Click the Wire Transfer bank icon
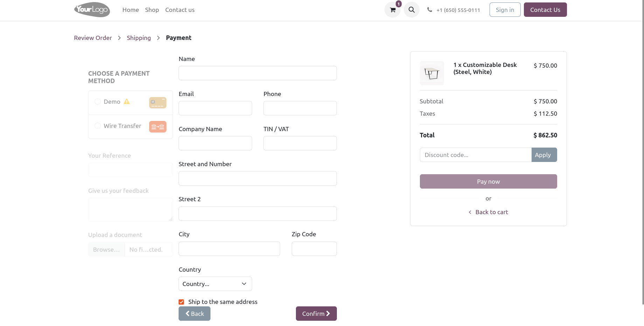 [x=158, y=127]
